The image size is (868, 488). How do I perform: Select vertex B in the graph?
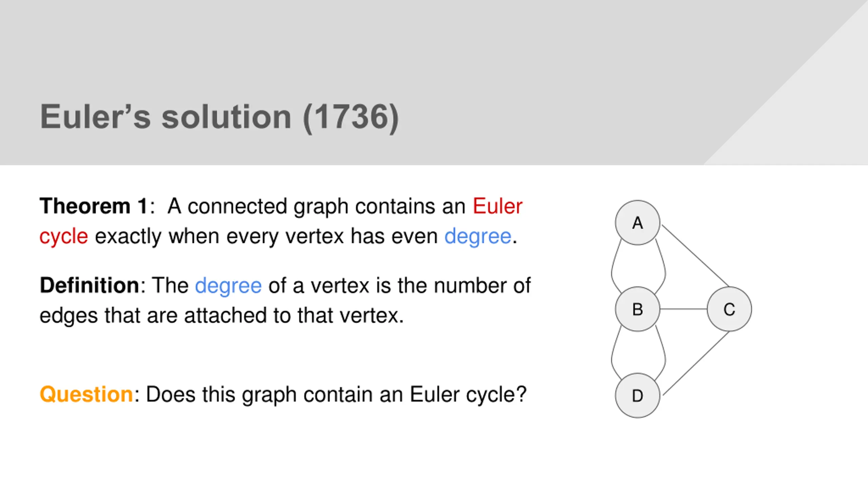pos(637,309)
